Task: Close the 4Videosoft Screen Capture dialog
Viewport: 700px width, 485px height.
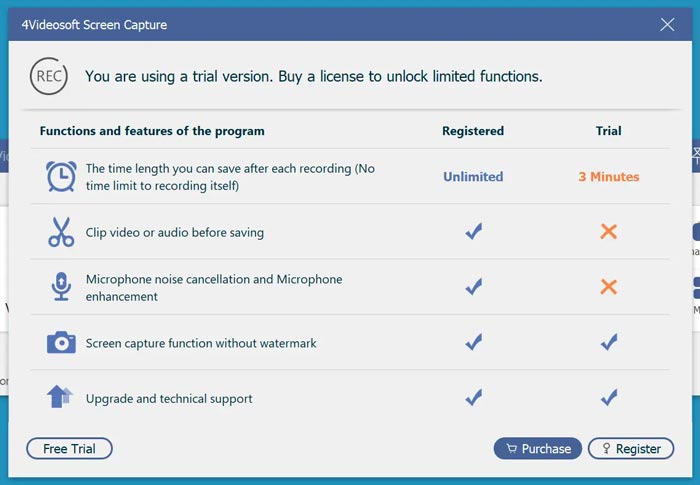Action: click(x=668, y=25)
